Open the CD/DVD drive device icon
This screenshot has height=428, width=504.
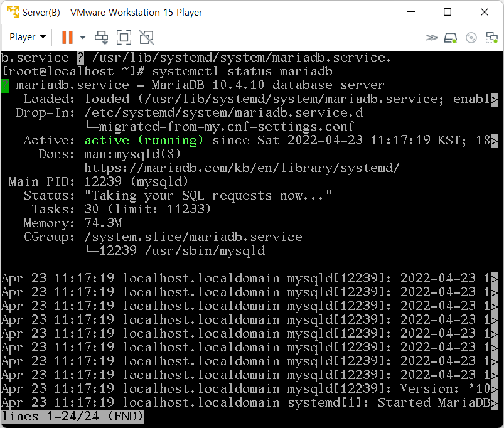[x=471, y=38]
